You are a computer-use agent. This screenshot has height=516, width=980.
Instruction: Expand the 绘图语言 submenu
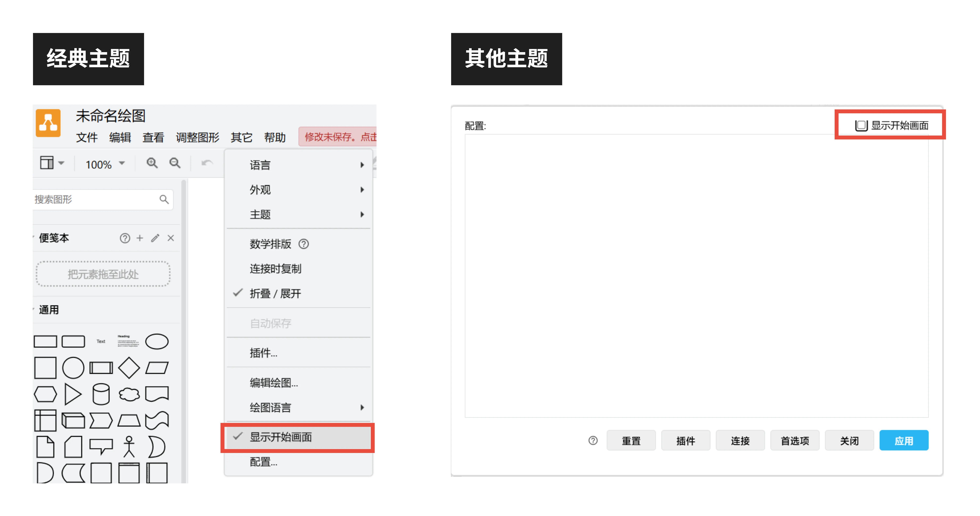pos(298,407)
